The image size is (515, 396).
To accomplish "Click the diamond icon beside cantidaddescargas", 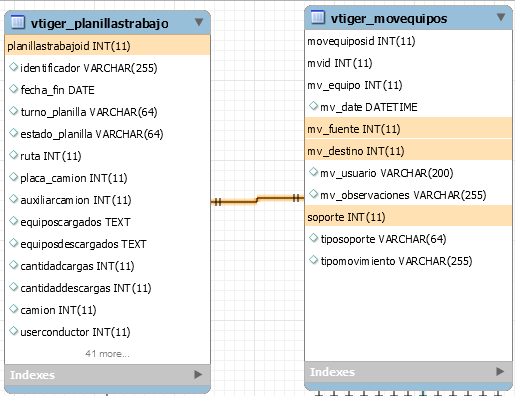I will tap(13, 287).
